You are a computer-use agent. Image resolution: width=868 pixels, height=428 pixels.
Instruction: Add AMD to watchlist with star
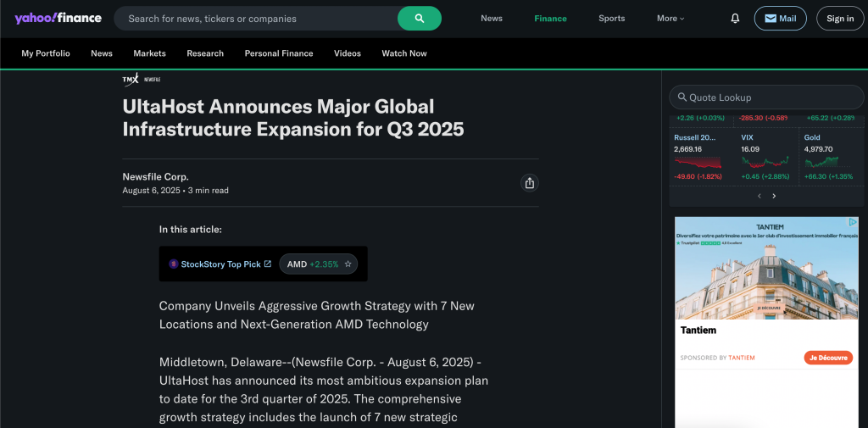coord(348,264)
